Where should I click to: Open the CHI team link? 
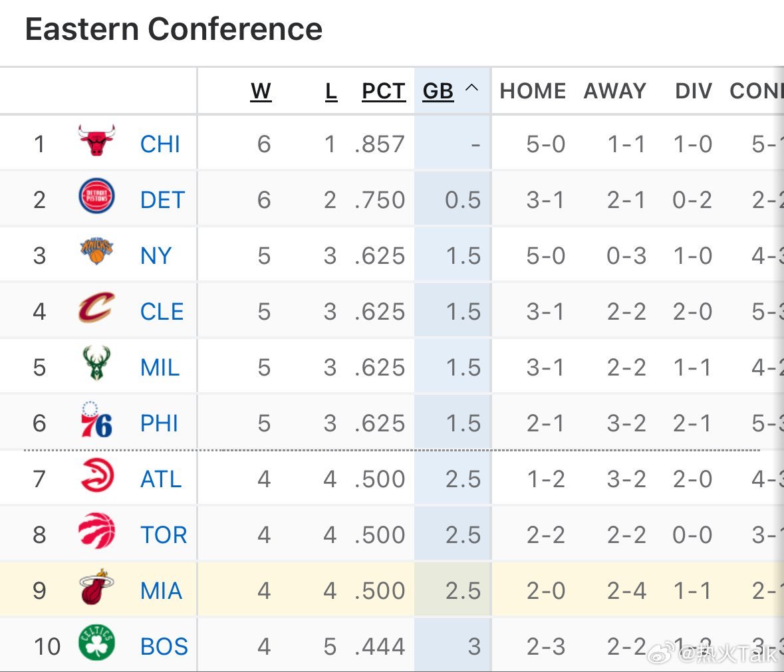click(160, 144)
